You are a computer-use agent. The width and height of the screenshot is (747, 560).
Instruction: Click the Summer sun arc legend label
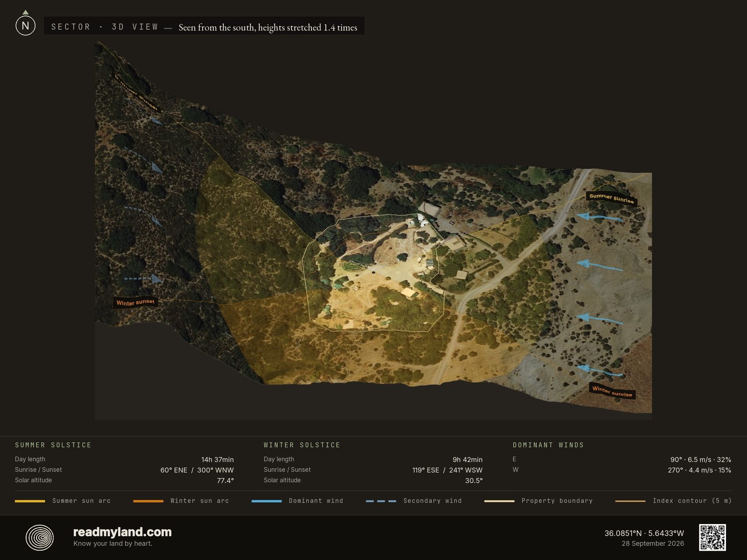pos(81,501)
